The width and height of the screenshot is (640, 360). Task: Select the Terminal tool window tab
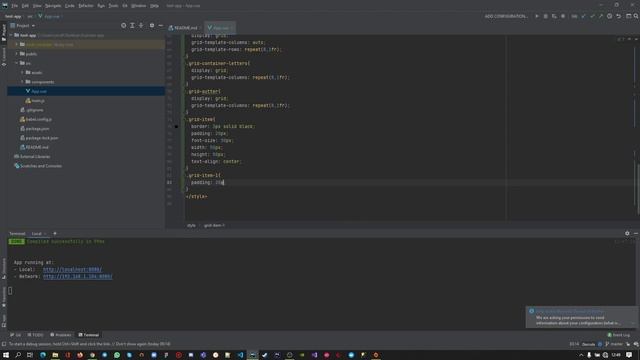89,335
